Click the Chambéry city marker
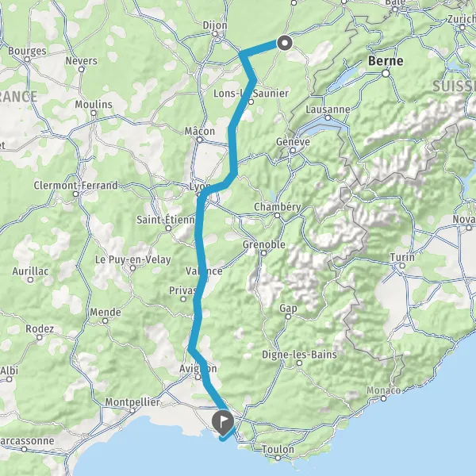This screenshot has width=476, height=476. [x=277, y=215]
